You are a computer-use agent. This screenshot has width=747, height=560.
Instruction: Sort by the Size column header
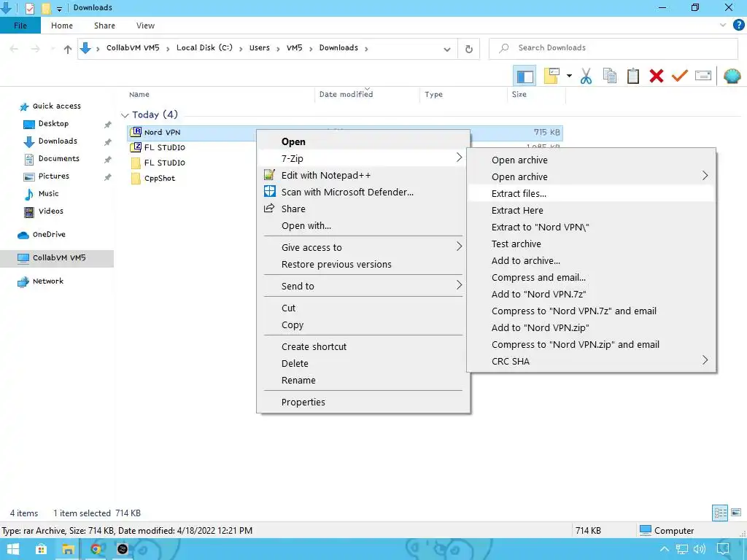click(x=519, y=94)
